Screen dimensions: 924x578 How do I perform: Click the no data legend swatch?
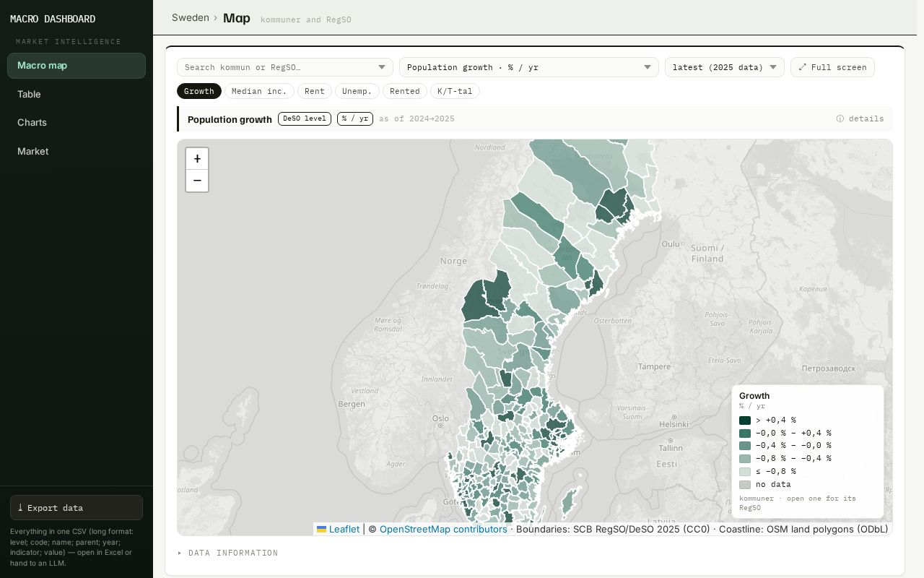[x=745, y=485]
